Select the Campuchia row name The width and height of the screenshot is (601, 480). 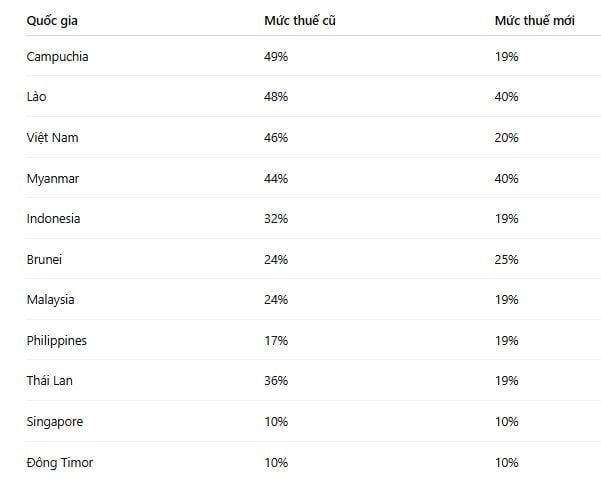(57, 57)
